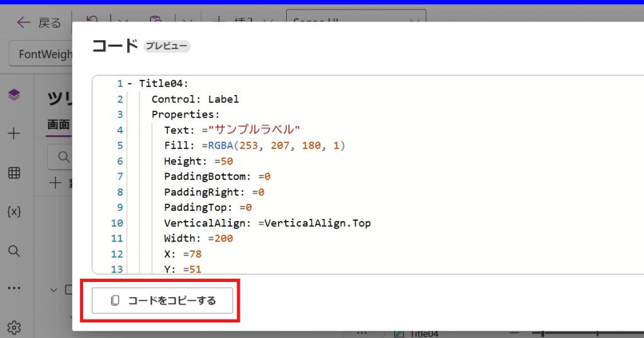
Task: Open the Settings gear icon
Action: coord(14,327)
